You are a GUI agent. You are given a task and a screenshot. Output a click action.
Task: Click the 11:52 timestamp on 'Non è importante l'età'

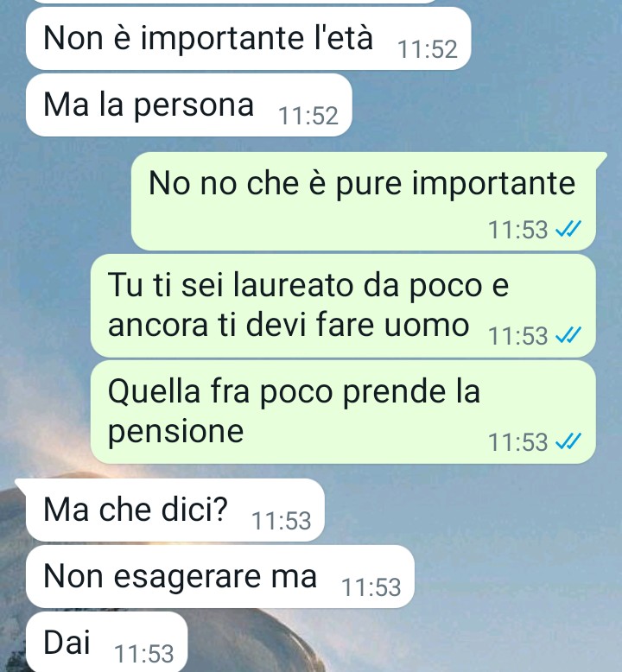tap(428, 49)
